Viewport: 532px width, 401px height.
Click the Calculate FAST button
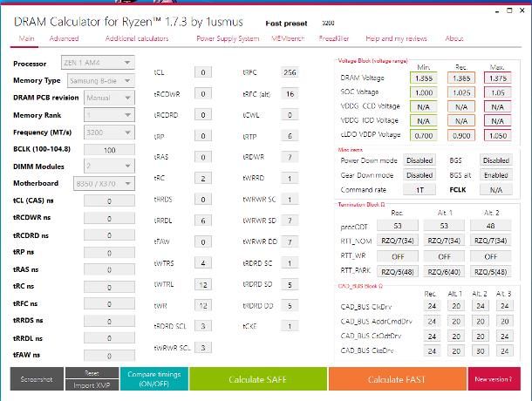pos(397,379)
